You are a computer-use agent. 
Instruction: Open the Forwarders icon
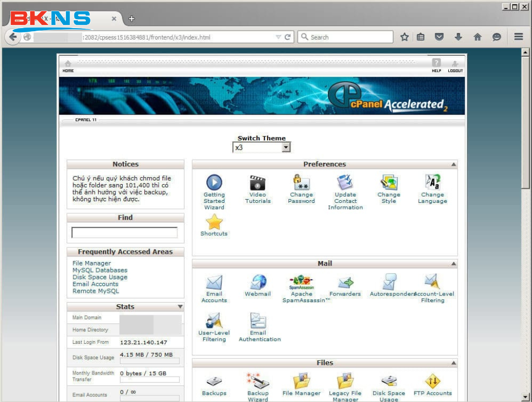pos(345,282)
